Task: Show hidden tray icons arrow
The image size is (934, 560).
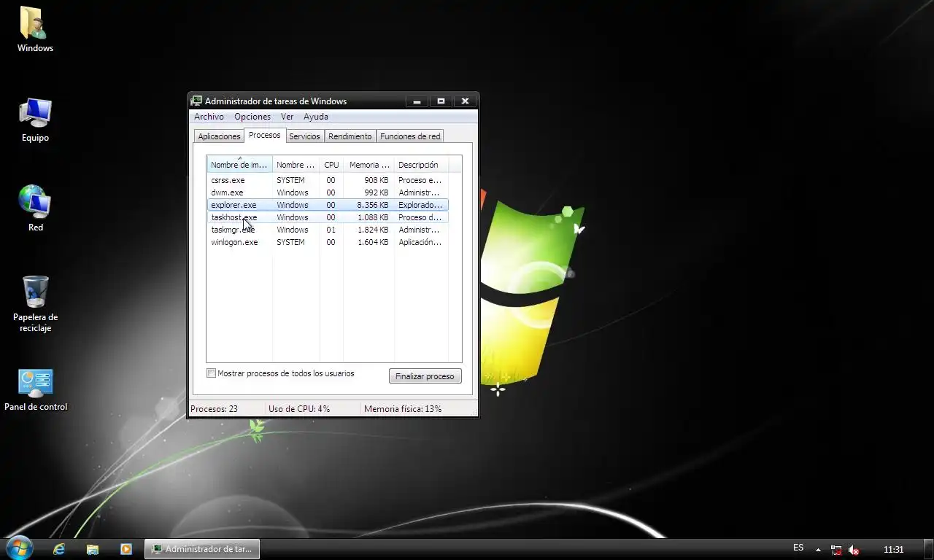Action: click(x=818, y=550)
